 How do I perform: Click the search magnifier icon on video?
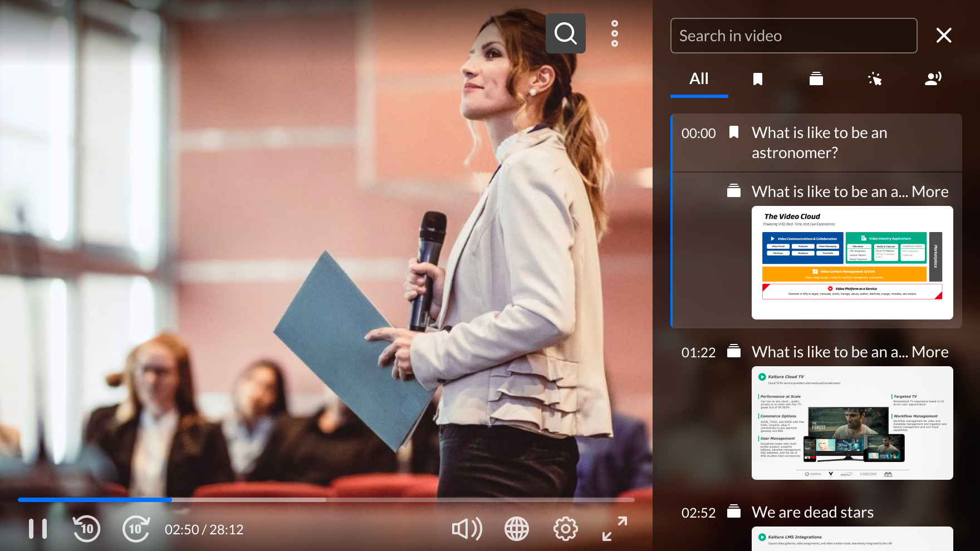(565, 33)
